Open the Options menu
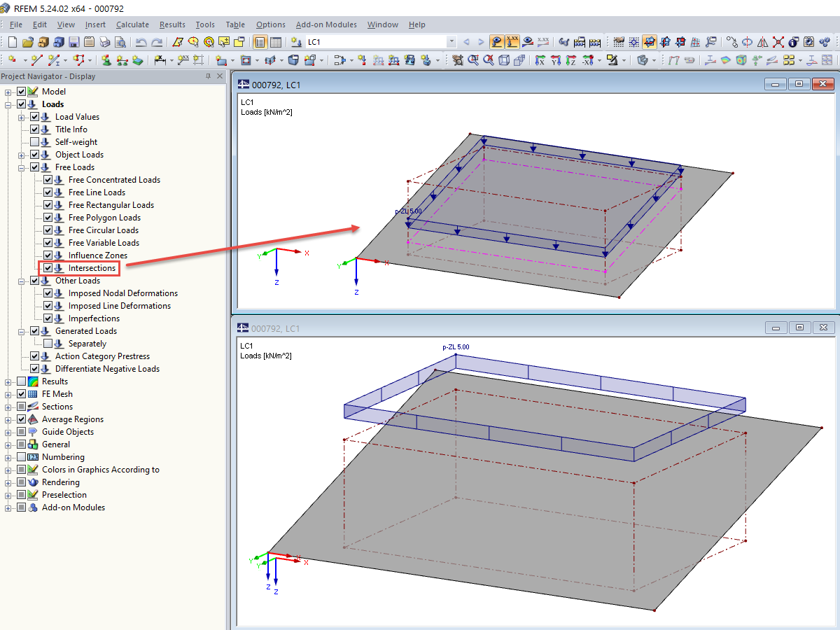 point(270,24)
